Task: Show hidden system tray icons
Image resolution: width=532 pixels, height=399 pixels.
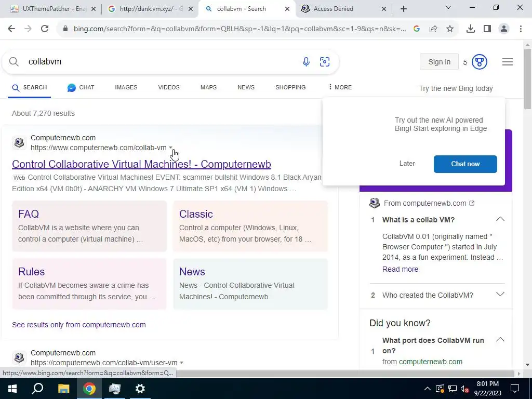Action: coord(428,389)
